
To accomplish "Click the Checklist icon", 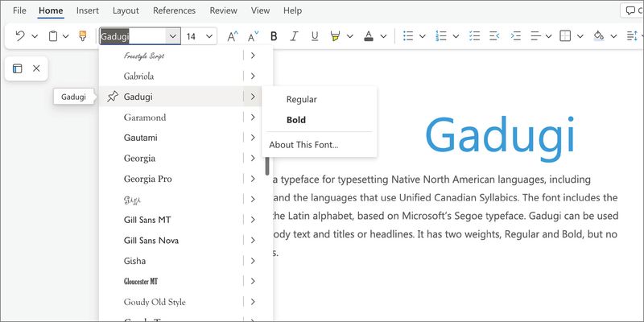I will (x=474, y=36).
